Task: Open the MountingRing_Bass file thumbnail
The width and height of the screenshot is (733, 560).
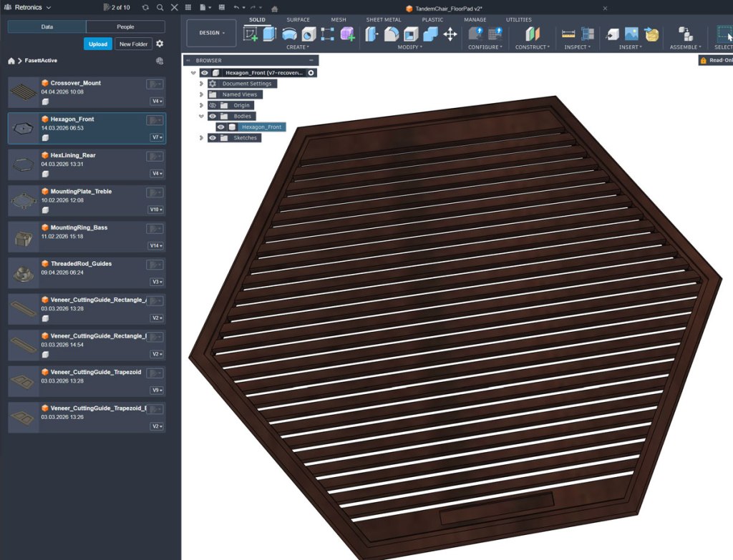Action: coord(23,236)
